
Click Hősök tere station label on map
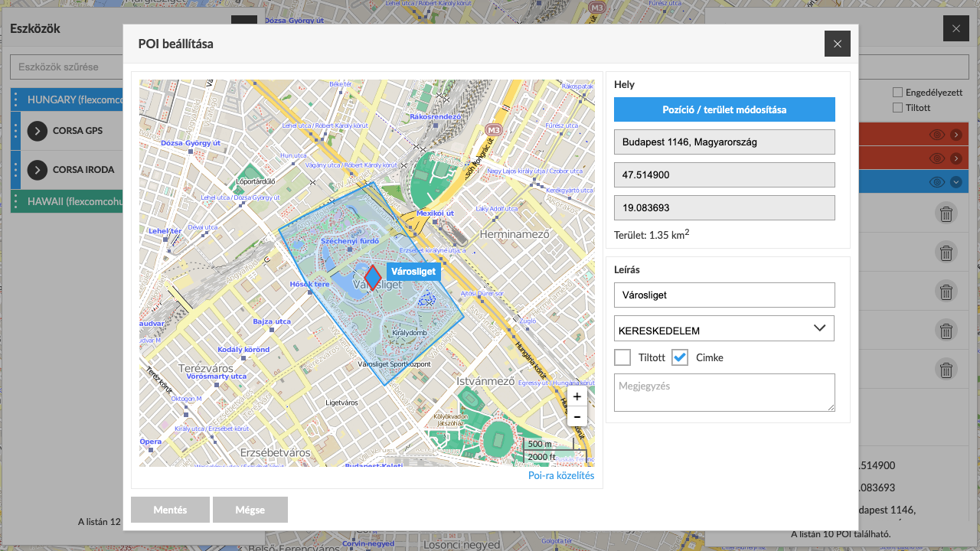[x=309, y=284]
